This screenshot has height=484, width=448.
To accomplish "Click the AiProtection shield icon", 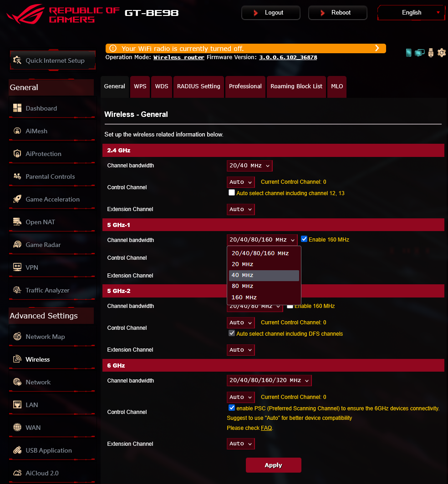I will pyautogui.click(x=17, y=154).
